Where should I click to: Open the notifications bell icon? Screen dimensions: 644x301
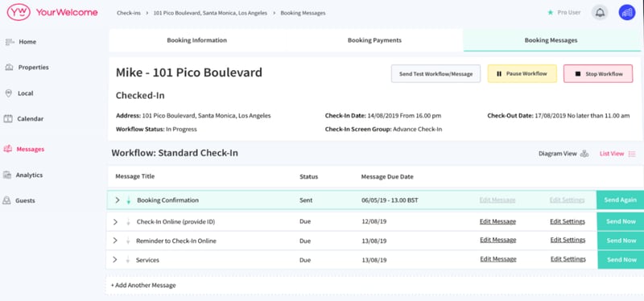(600, 12)
